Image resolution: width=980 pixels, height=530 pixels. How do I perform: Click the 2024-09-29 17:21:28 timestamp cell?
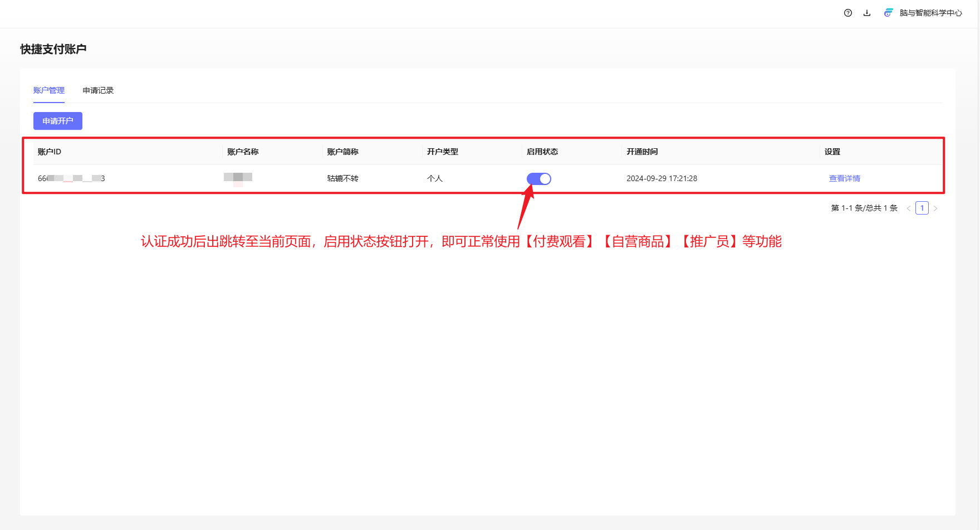click(661, 178)
